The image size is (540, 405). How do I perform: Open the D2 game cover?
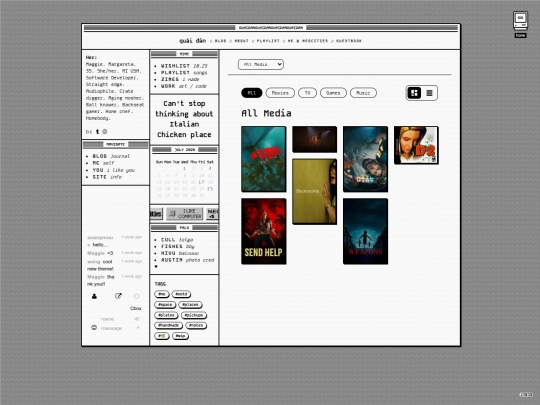coord(416,145)
